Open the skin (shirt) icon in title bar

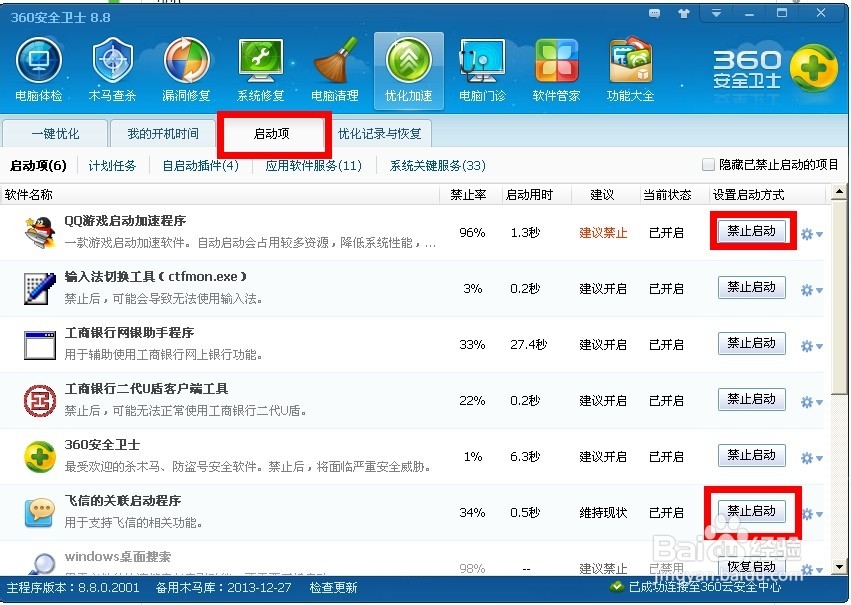[x=684, y=14]
